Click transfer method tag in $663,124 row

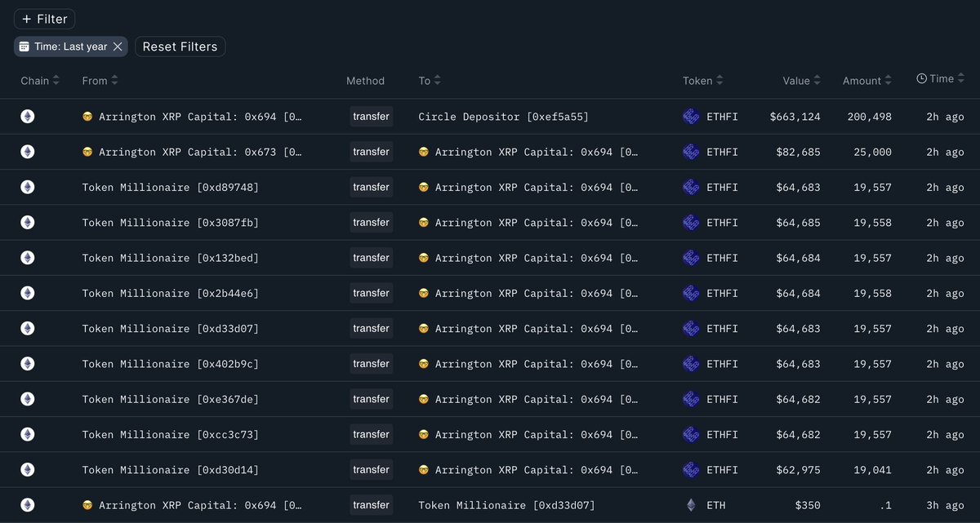coord(371,117)
